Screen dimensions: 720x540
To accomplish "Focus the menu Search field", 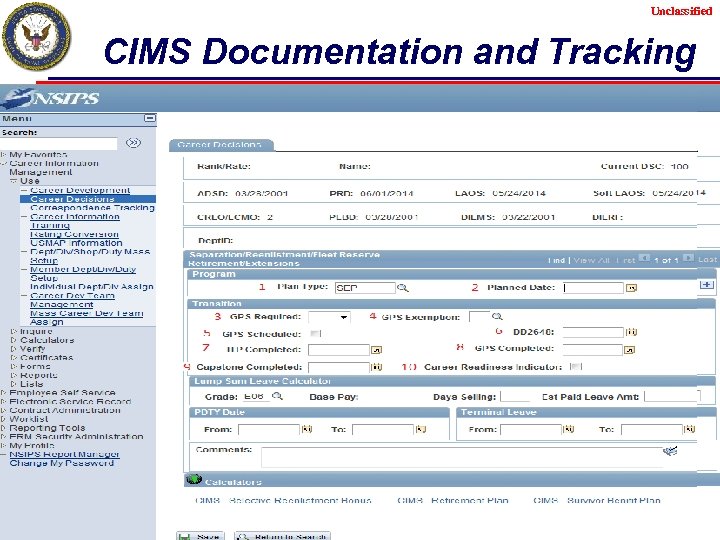I will [59, 144].
